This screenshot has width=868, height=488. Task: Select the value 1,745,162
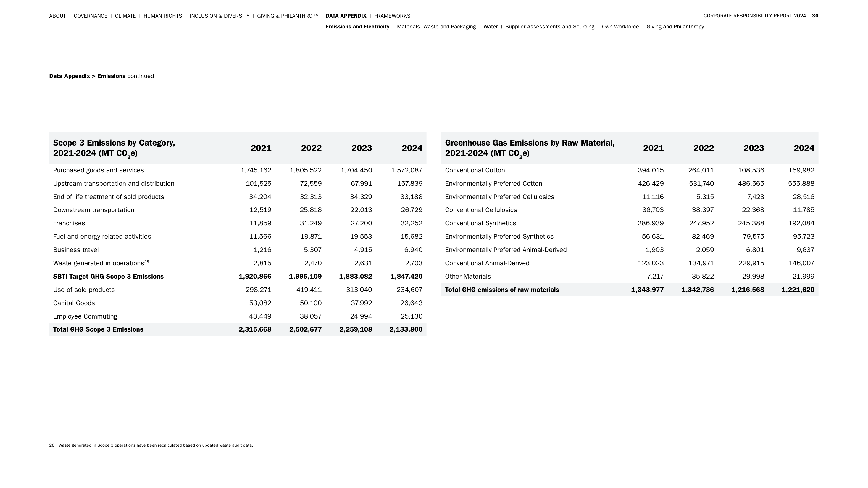[256, 170]
